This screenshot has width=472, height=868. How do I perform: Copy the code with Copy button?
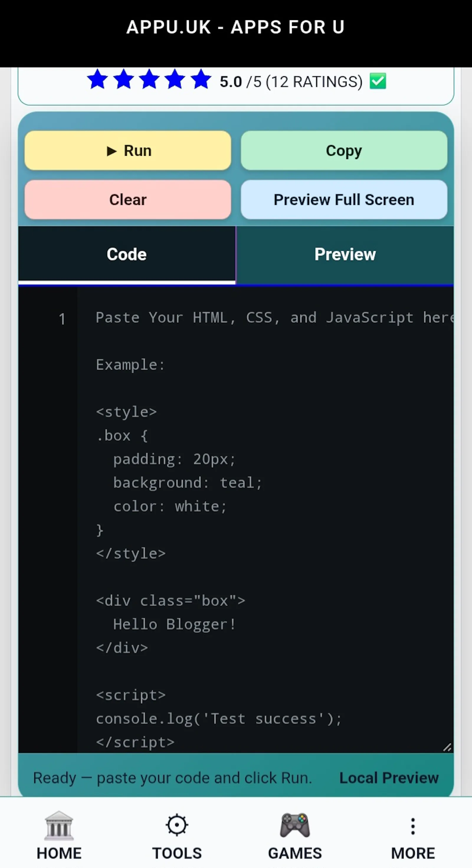click(344, 150)
